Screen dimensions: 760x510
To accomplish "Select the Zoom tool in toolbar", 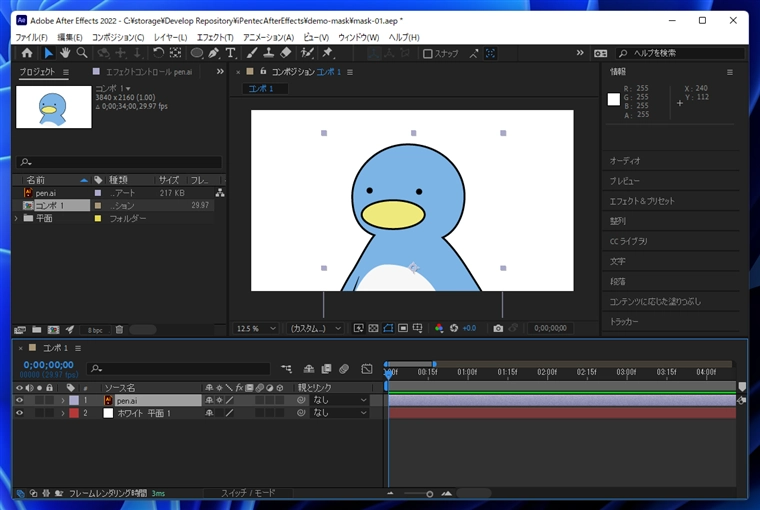I will pyautogui.click(x=82, y=53).
